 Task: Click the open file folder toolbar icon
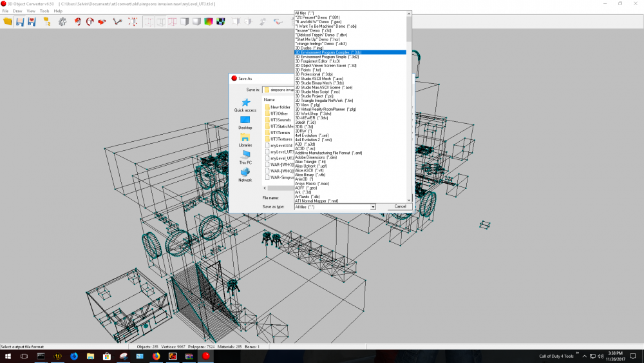click(x=8, y=21)
